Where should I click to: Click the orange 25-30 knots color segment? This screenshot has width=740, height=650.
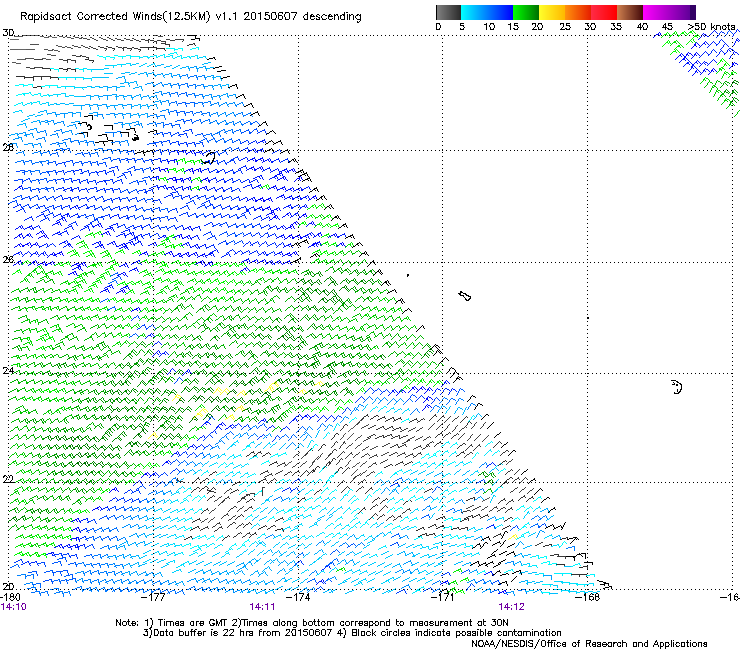tap(578, 12)
